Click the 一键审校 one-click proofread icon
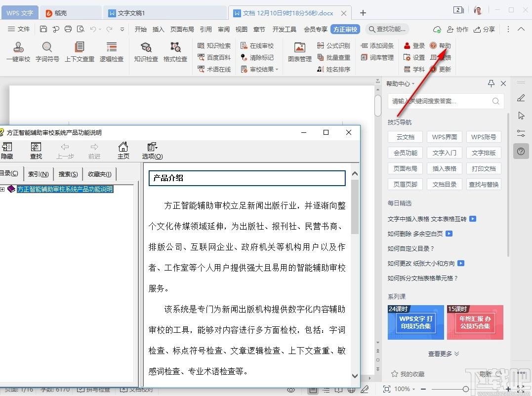This screenshot has height=396, width=532. pyautogui.click(x=18, y=51)
